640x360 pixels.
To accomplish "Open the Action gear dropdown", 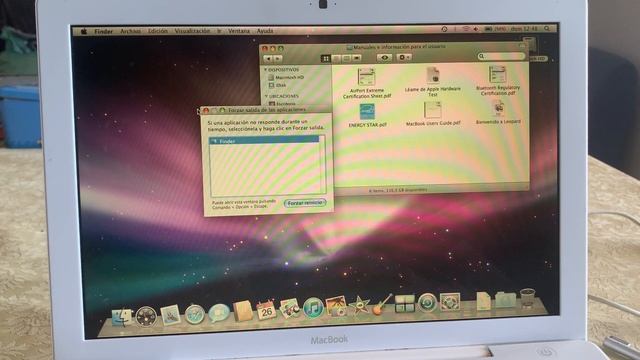I will coord(404,58).
